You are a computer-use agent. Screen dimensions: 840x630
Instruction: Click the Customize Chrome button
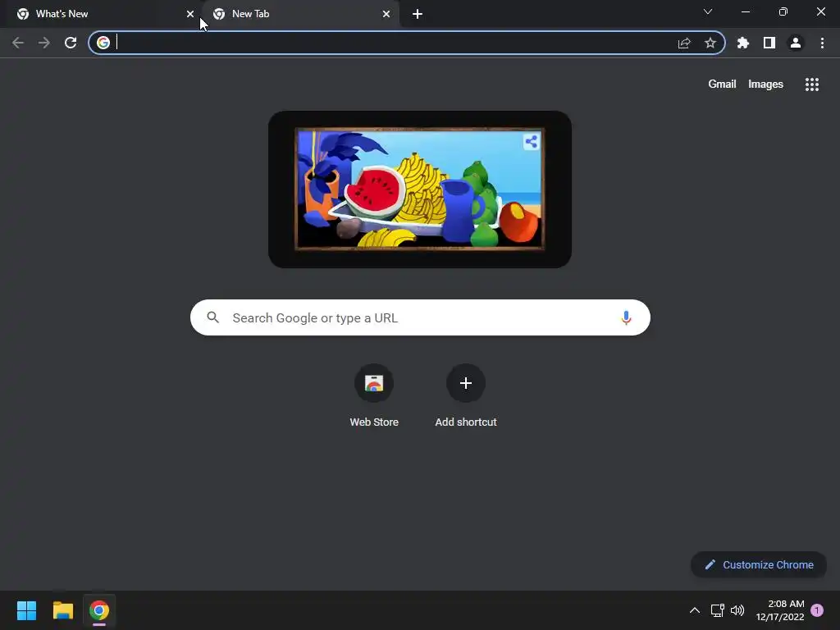759,564
